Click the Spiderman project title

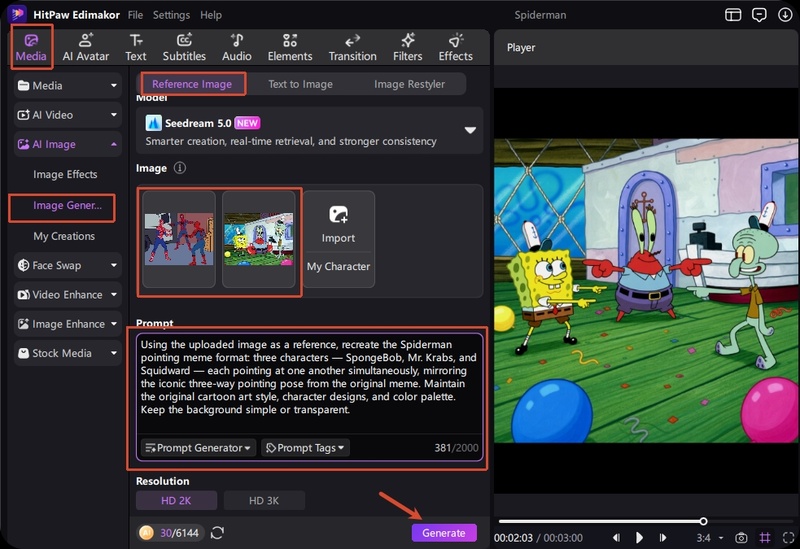pos(540,15)
